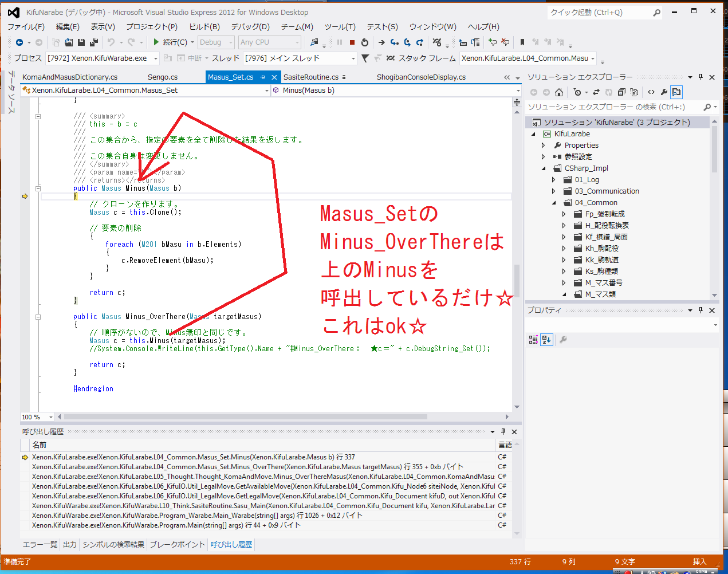Toggle categorized view in Properties panel
Image resolution: width=728 pixels, height=574 pixels.
[533, 340]
